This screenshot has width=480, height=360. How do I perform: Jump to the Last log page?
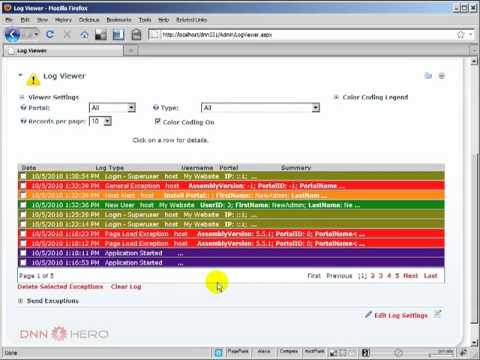(x=430, y=276)
